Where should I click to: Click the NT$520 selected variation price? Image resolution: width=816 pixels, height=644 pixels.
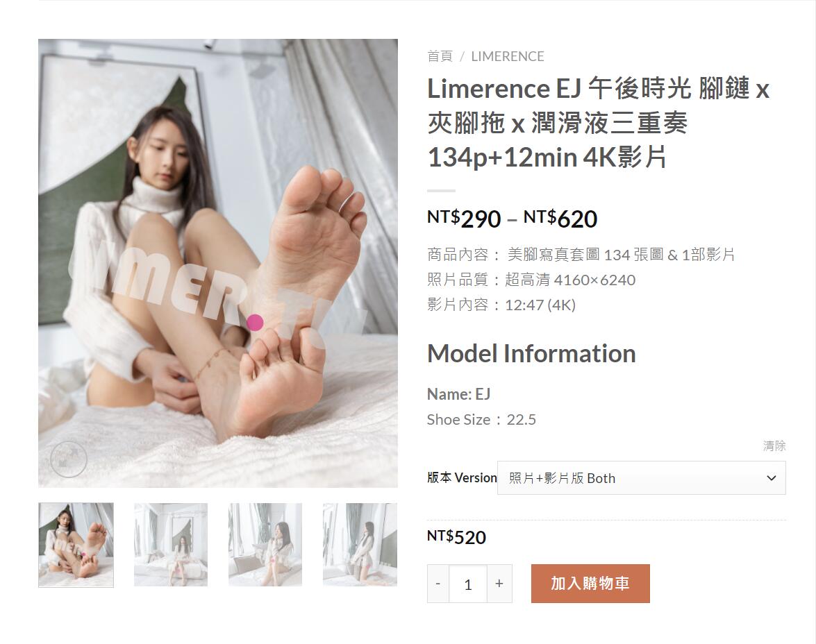coord(456,537)
